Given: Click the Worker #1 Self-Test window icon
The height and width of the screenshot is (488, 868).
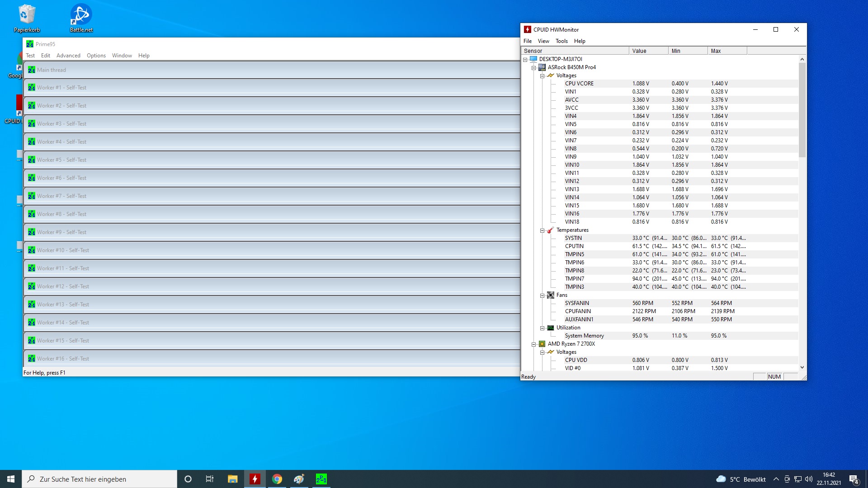Looking at the screenshot, I should click(32, 88).
